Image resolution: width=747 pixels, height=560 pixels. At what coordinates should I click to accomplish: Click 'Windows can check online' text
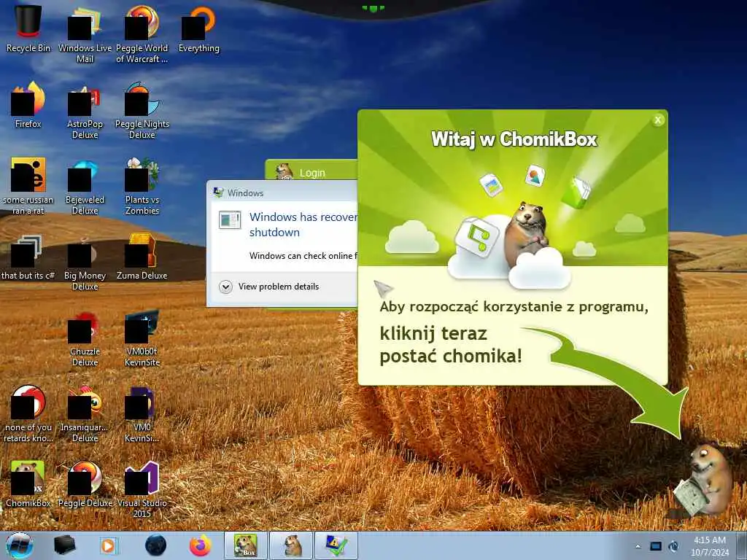click(303, 256)
